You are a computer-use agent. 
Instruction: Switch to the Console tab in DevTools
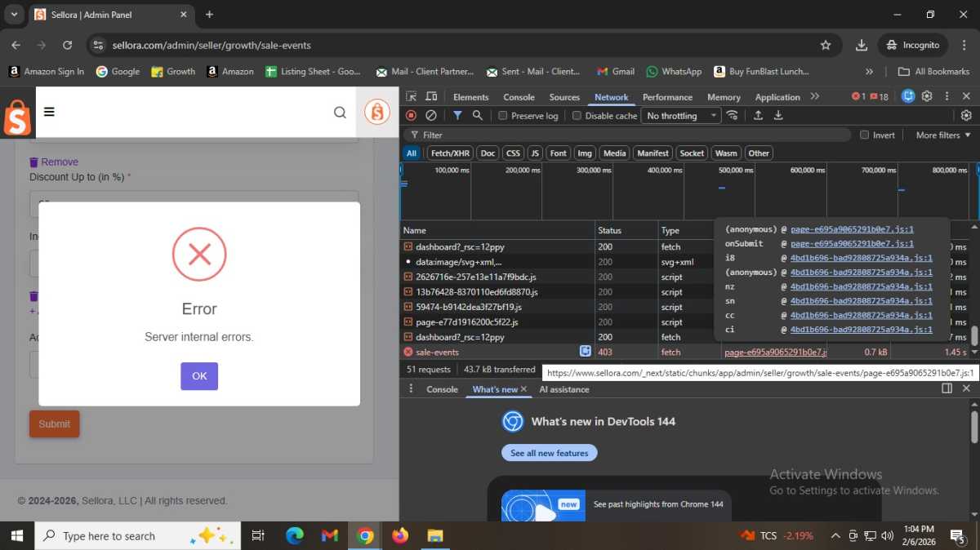click(519, 97)
